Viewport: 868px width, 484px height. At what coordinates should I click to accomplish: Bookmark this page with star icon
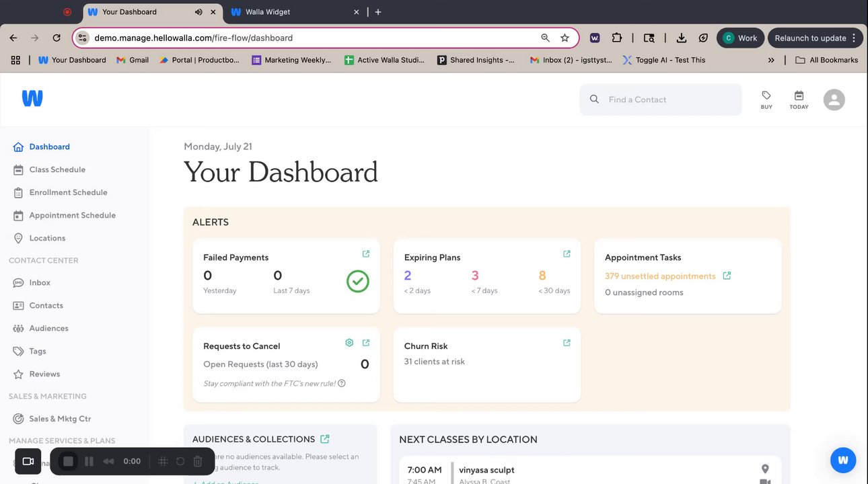coord(565,38)
